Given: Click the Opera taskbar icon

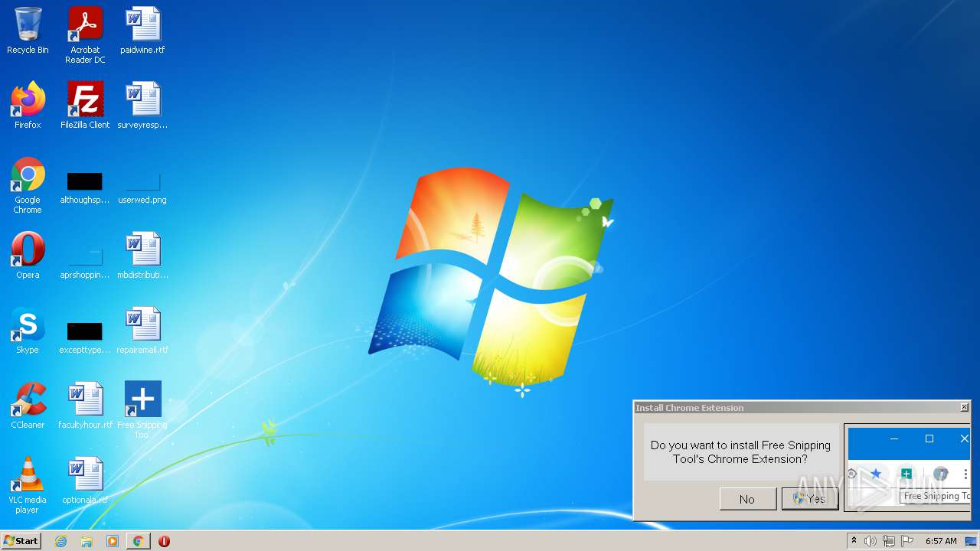Looking at the screenshot, I should (164, 541).
